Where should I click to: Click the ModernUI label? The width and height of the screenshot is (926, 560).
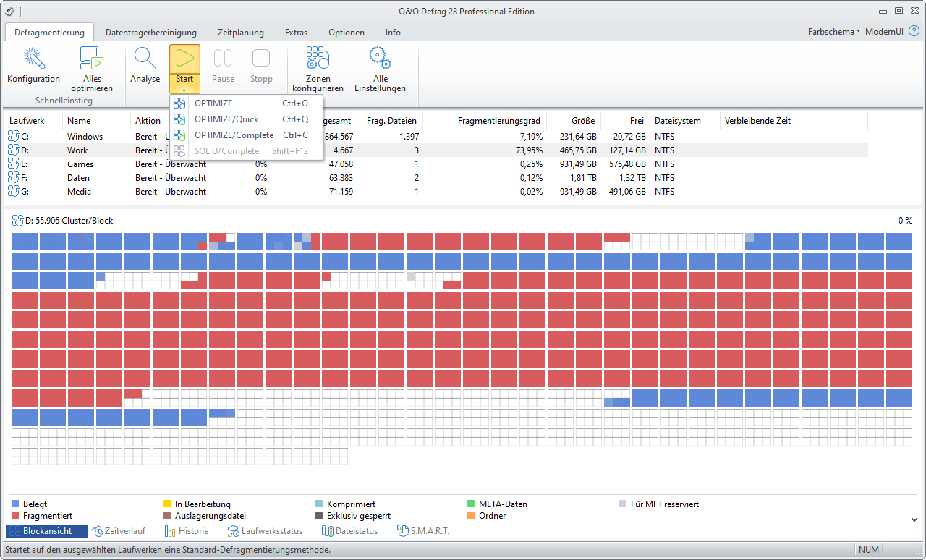click(883, 32)
